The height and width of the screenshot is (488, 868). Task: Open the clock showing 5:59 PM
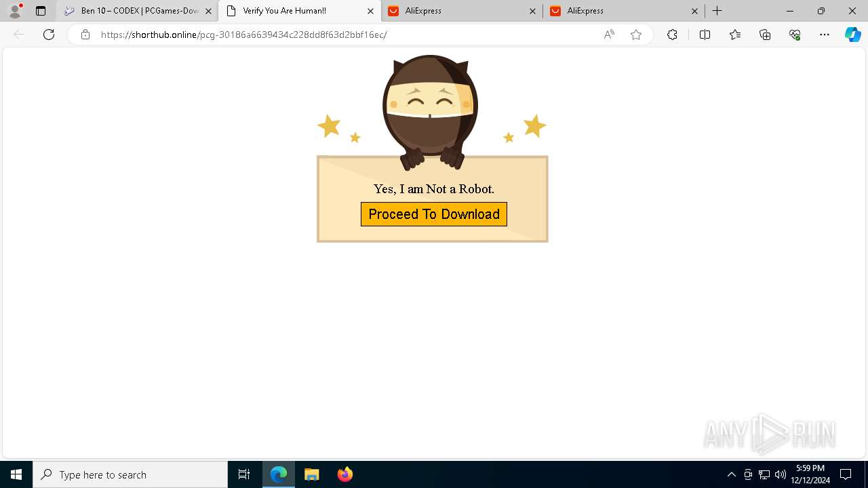pos(810,474)
